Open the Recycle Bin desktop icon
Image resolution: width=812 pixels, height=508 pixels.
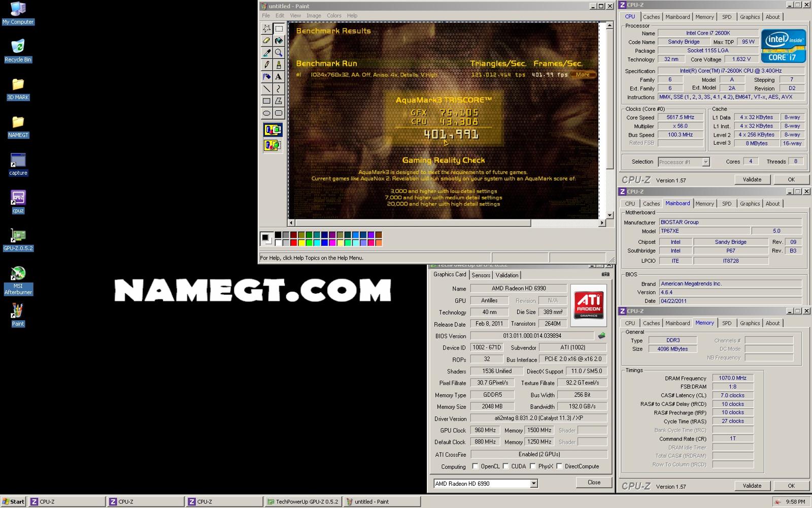click(x=18, y=51)
